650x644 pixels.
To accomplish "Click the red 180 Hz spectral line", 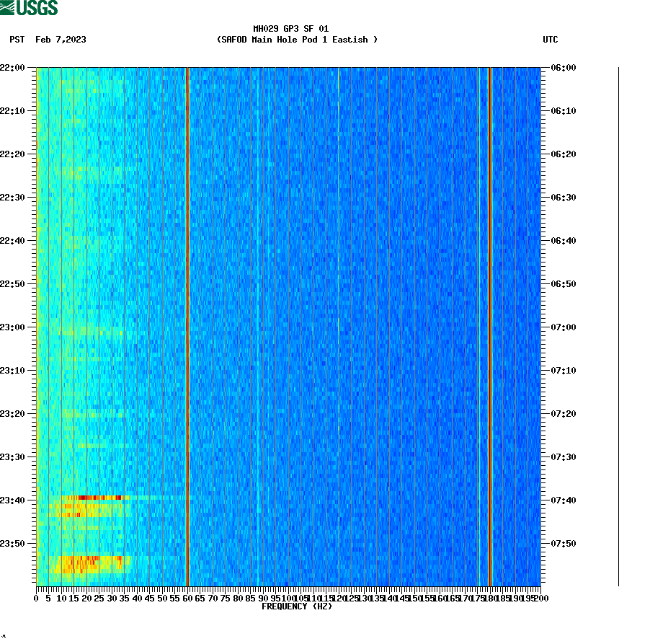I will [x=489, y=325].
